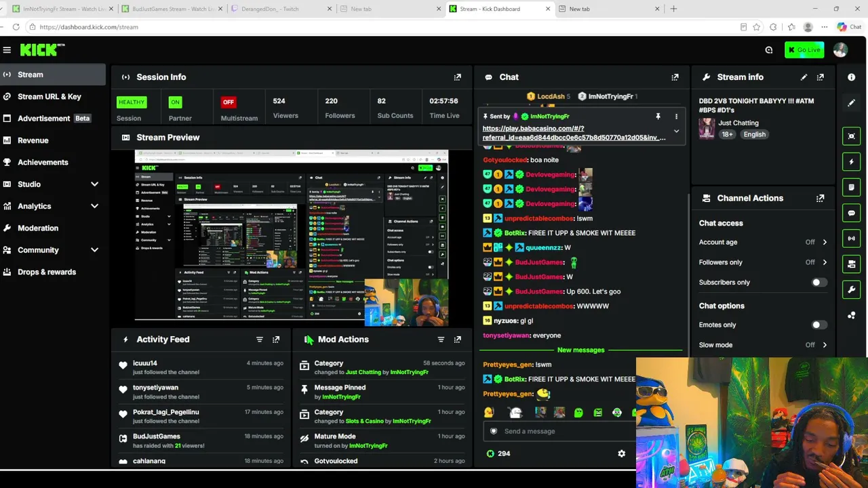This screenshot has width=868, height=488.
Task: Click the Go Live button
Action: pos(804,49)
